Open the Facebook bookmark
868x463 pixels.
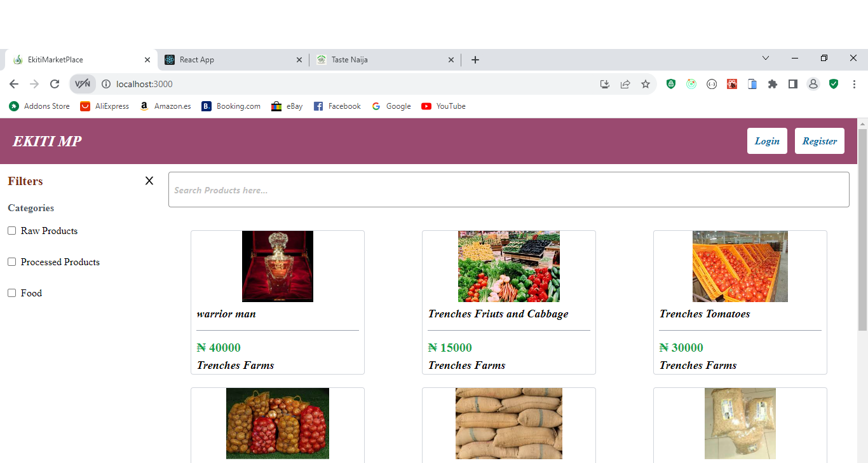(337, 106)
